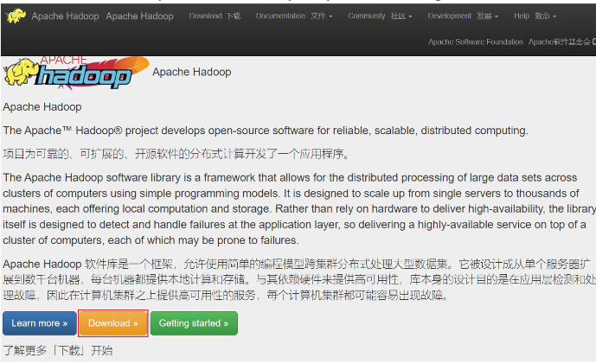Click the Chinese line starting '项目为可靠的'
This screenshot has width=596, height=364.
(x=176, y=154)
